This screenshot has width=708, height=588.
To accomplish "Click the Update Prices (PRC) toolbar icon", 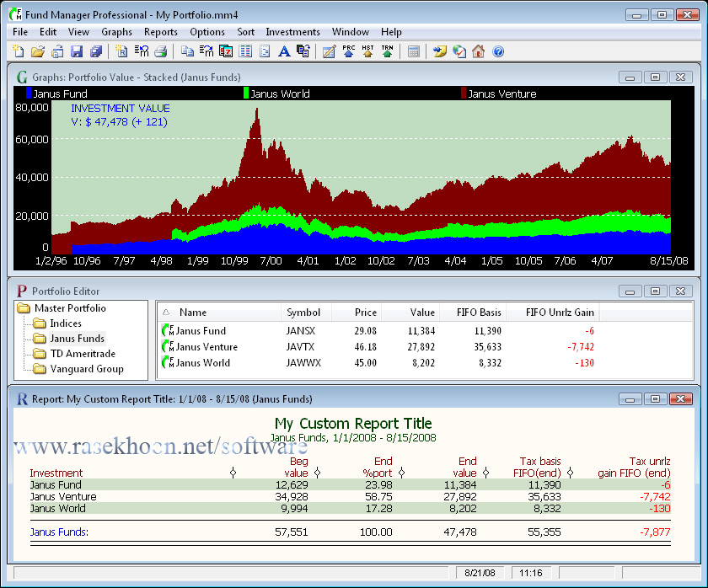I will click(x=348, y=51).
